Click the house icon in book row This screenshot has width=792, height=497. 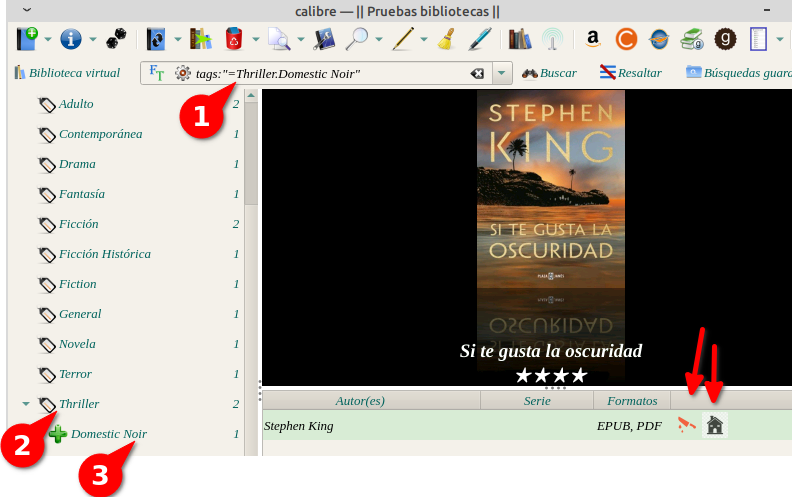(714, 425)
